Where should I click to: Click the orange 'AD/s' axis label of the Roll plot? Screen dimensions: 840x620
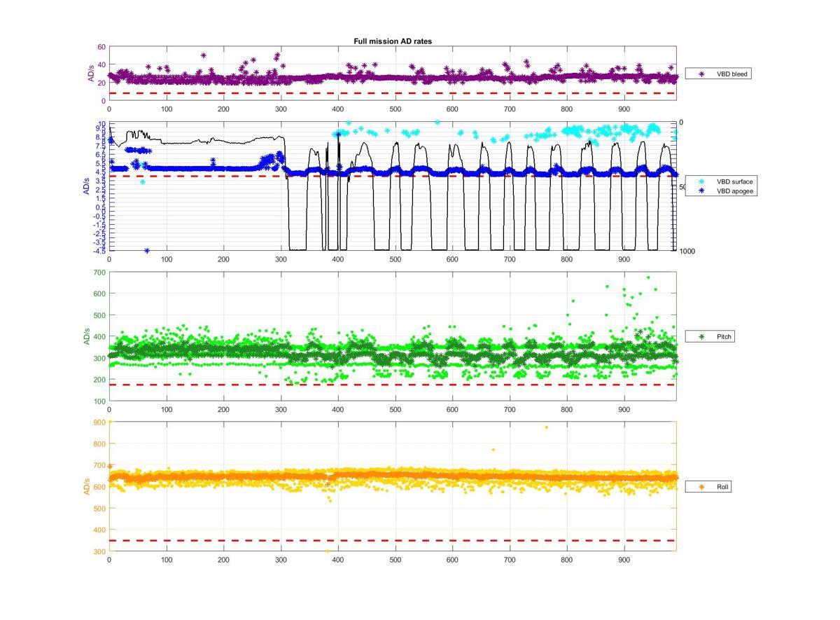[87, 486]
